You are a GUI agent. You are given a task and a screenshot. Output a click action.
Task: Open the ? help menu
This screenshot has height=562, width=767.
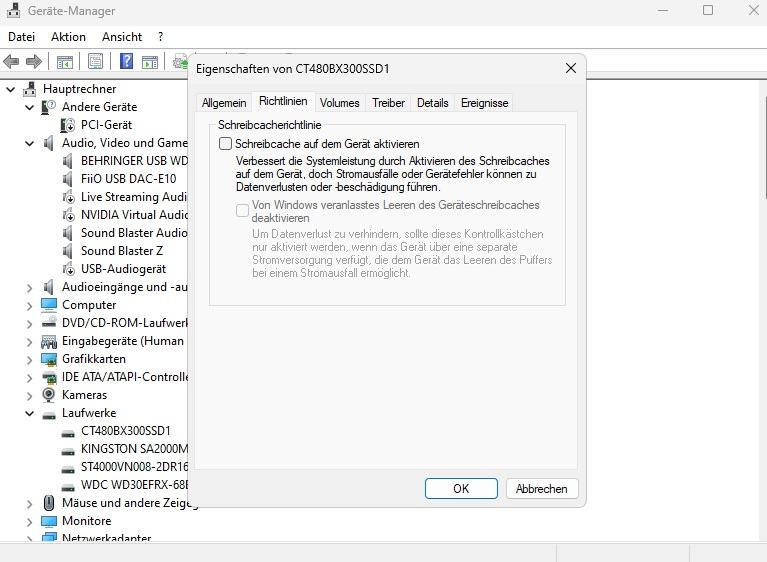[x=160, y=37]
